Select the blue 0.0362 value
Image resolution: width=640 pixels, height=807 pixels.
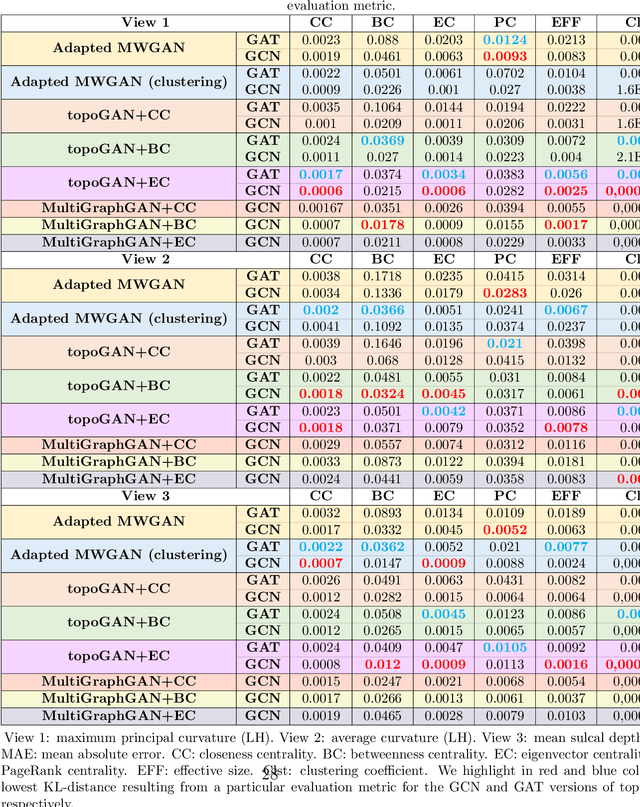tap(382, 546)
